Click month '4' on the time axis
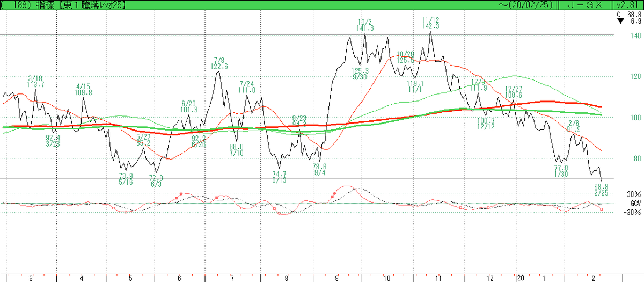This screenshot has width=644, height=282. coord(81,278)
